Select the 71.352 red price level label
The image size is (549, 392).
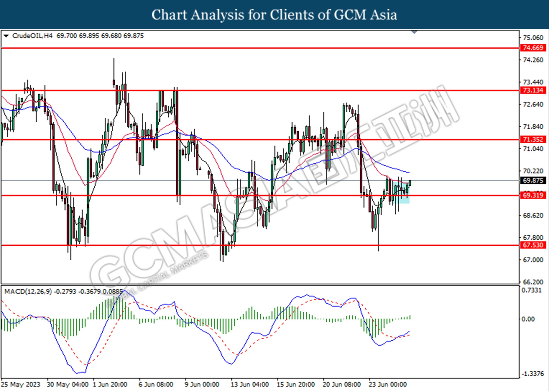(533, 139)
